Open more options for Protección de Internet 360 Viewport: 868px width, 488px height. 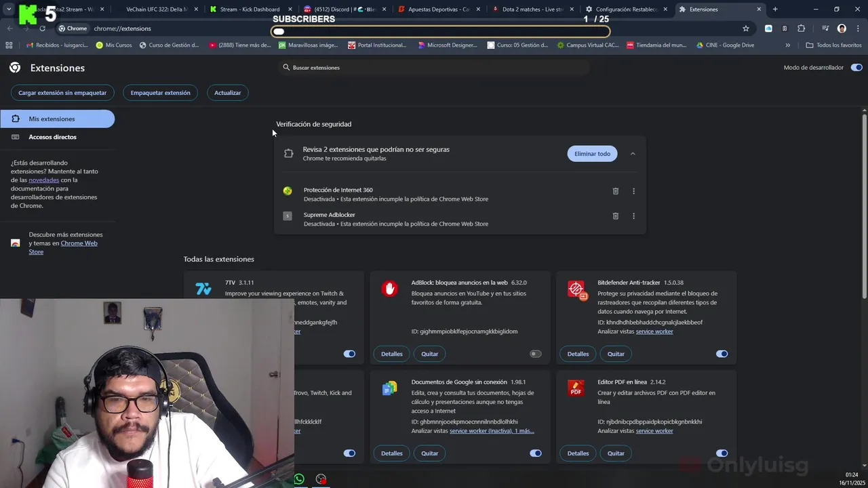(633, 191)
